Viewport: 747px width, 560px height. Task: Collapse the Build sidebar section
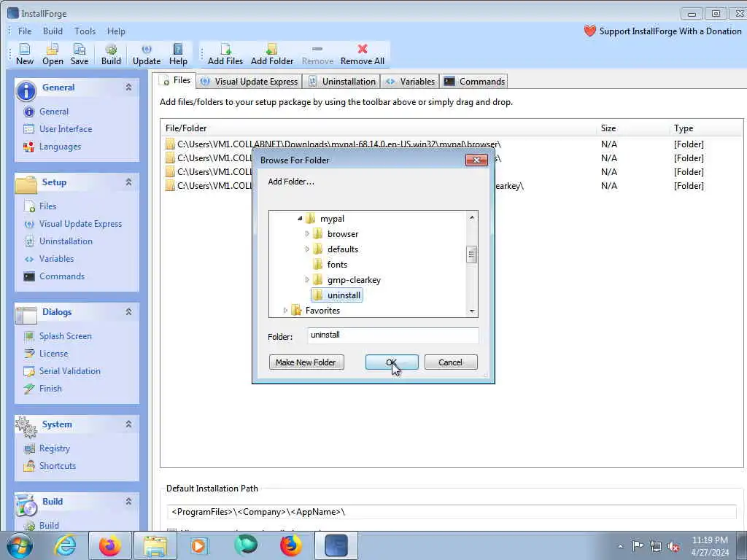pos(128,501)
